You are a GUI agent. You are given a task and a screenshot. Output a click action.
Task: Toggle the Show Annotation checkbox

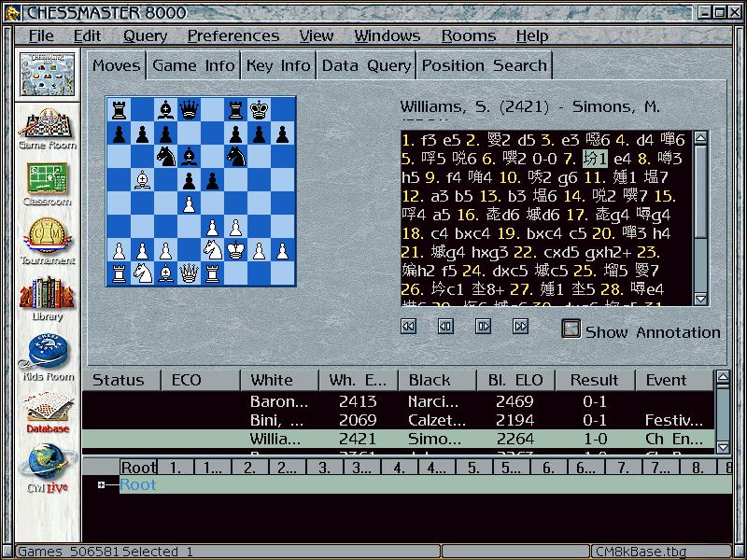(571, 329)
